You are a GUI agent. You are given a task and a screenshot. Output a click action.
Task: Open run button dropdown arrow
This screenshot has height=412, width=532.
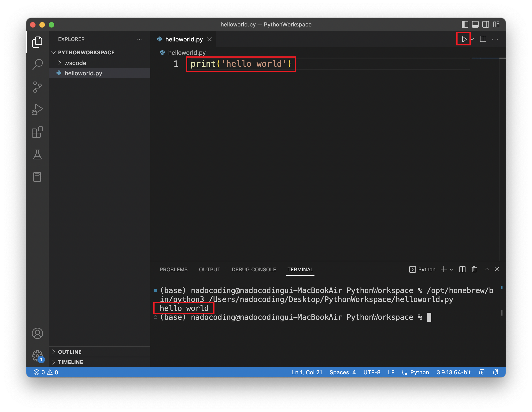tap(472, 39)
